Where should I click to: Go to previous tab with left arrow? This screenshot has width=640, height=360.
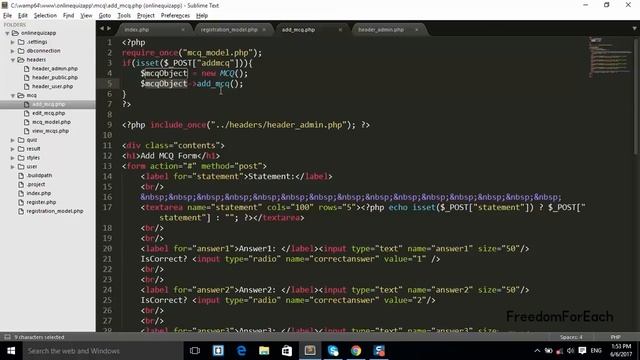[x=102, y=29]
